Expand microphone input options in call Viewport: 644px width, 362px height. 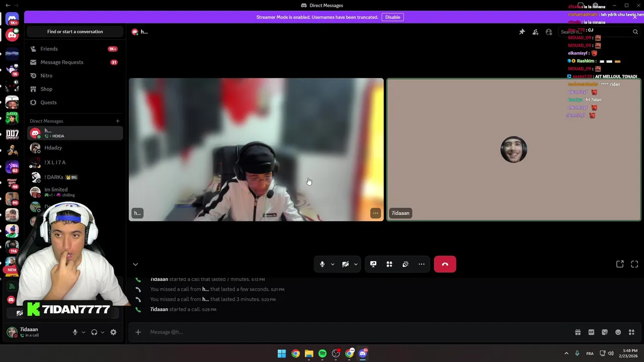[x=333, y=264]
